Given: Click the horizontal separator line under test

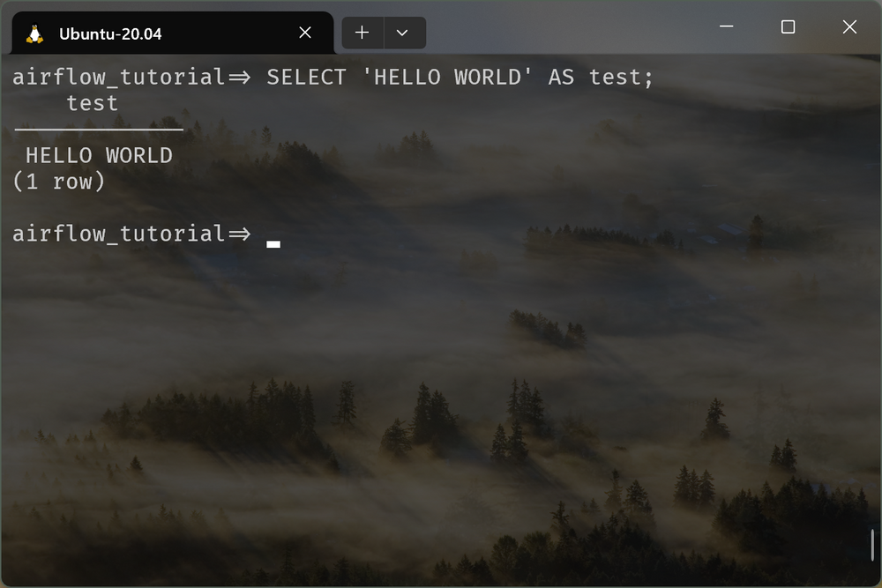Looking at the screenshot, I should click(97, 130).
